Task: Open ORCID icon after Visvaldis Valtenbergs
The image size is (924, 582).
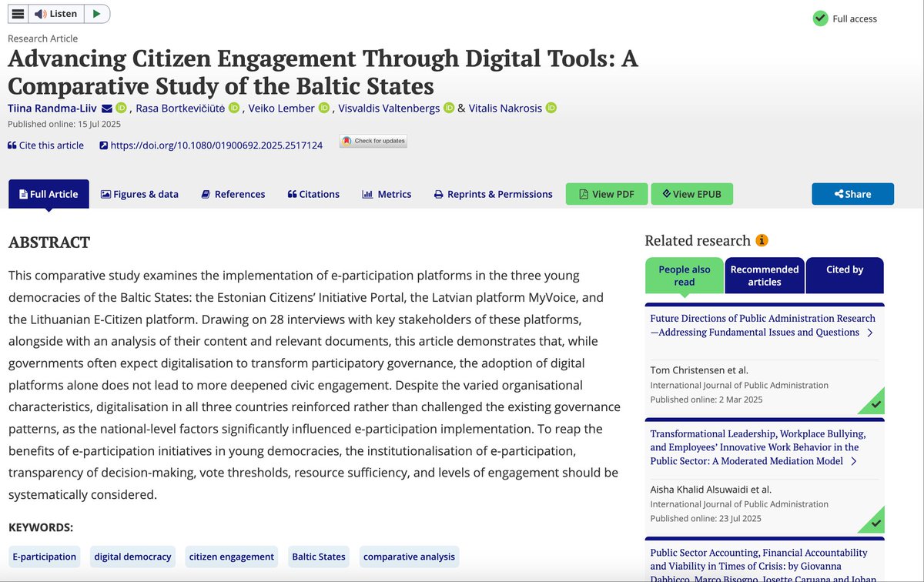Action: click(x=449, y=108)
